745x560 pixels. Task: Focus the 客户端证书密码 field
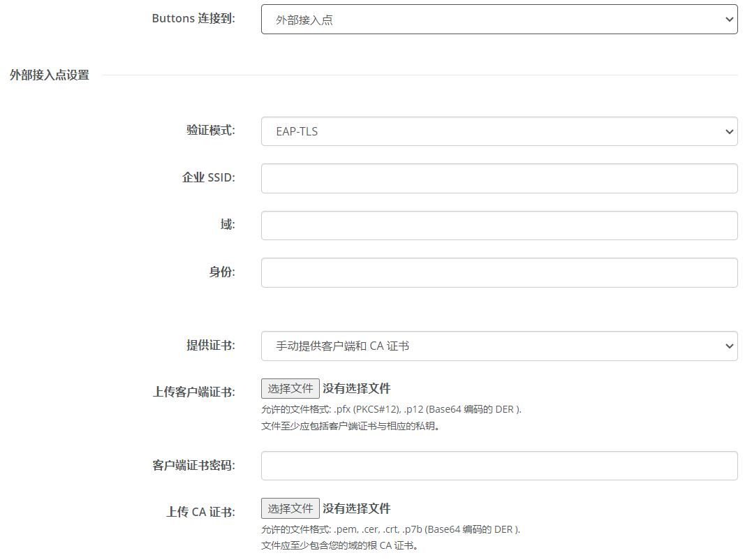499,466
